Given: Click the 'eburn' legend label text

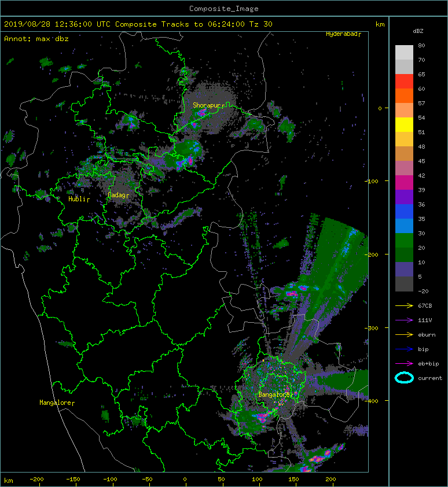Looking at the screenshot, I should coord(427,334).
